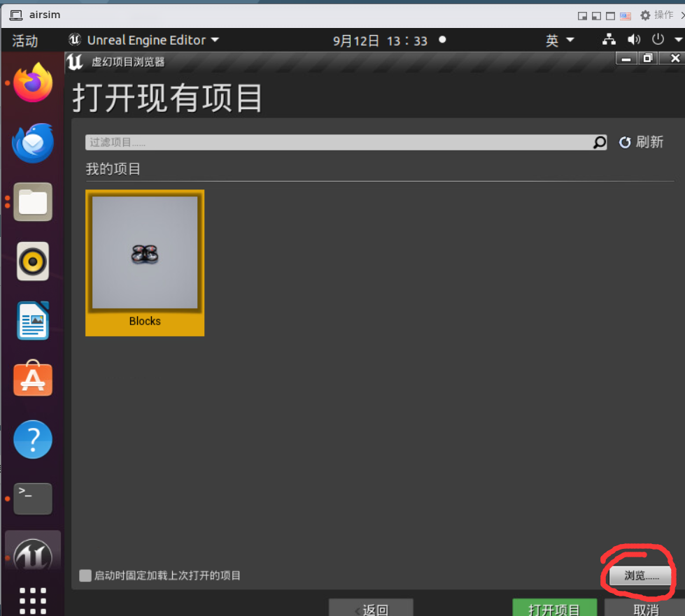Launch LibreOffice Writer from the dock

(33, 320)
